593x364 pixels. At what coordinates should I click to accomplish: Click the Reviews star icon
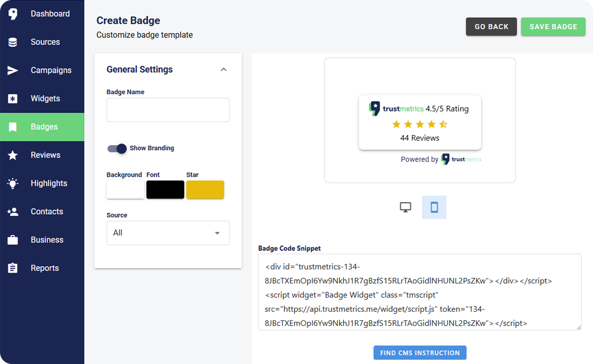[x=12, y=155]
